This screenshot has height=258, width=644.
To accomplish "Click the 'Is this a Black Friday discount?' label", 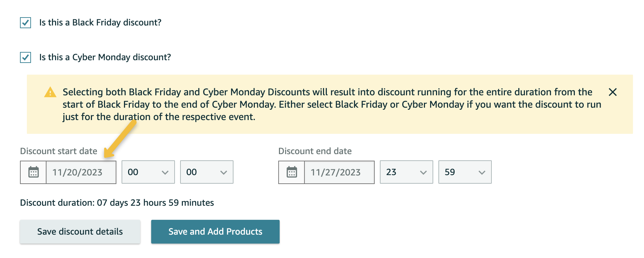I will point(100,23).
